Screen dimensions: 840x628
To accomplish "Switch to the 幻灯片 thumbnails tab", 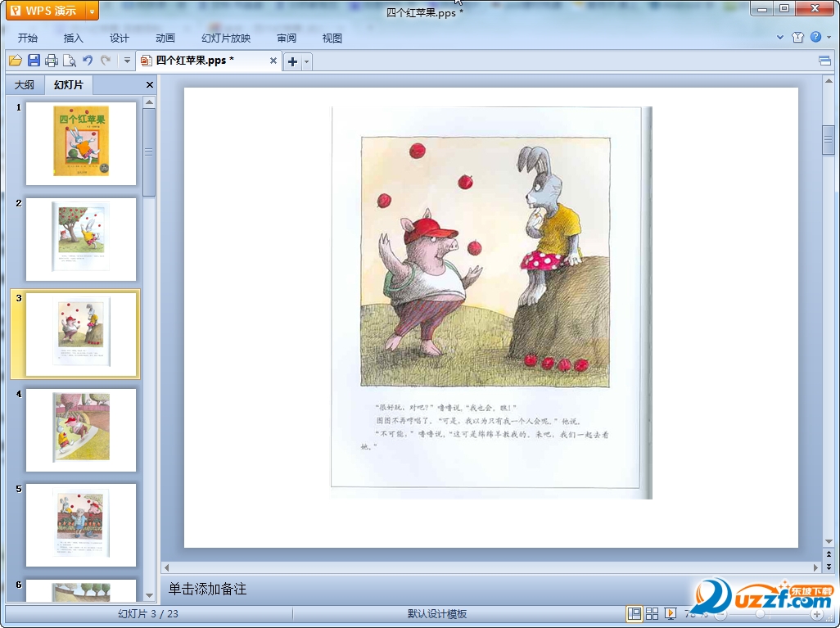I will [x=69, y=84].
